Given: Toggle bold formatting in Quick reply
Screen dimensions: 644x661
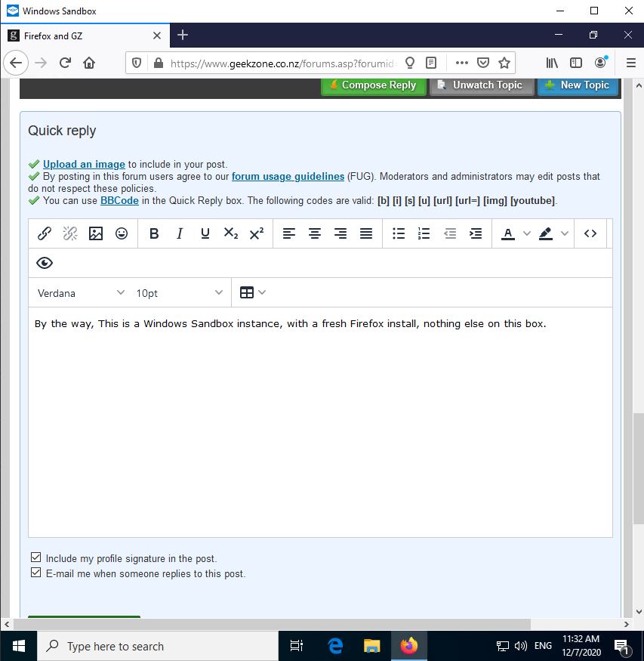Looking at the screenshot, I should (x=154, y=234).
